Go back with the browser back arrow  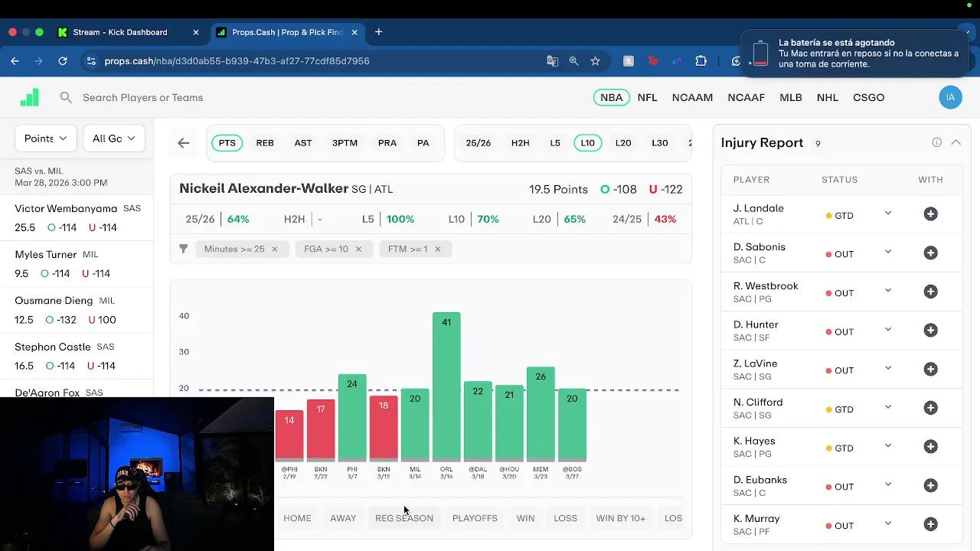point(15,60)
